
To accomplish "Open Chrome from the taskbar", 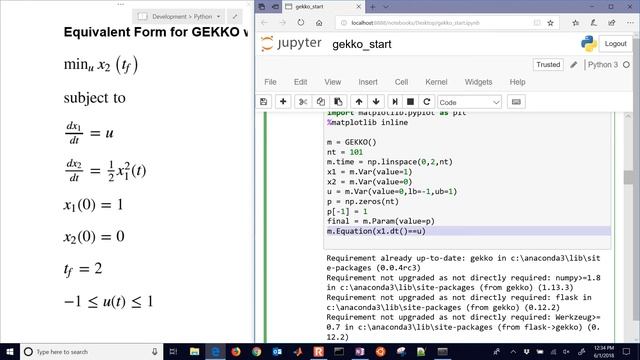I will pos(256,351).
